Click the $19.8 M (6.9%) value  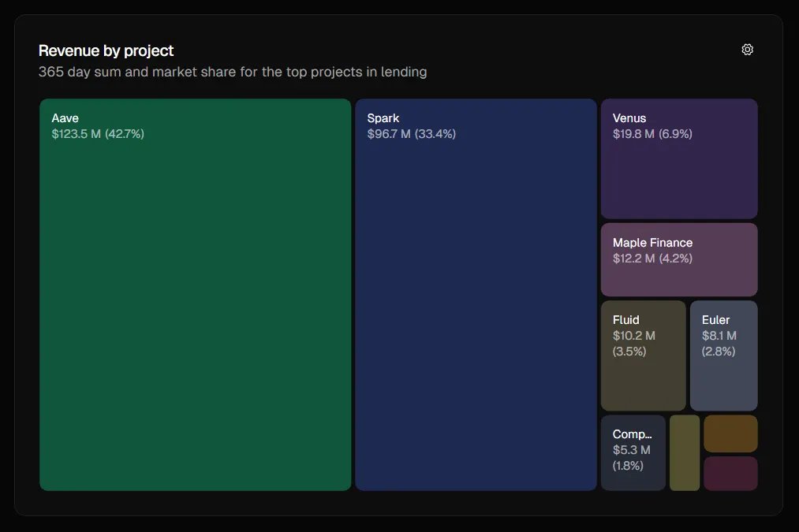(x=652, y=134)
